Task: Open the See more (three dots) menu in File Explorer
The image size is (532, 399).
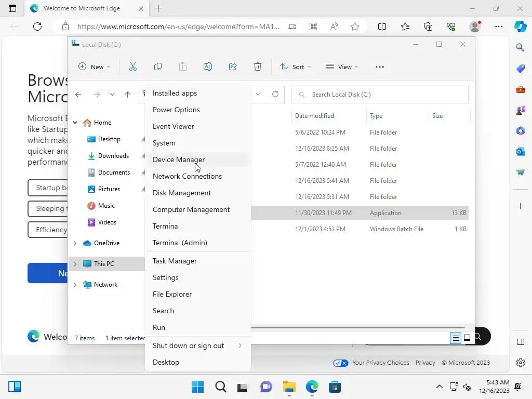Action: coord(380,67)
